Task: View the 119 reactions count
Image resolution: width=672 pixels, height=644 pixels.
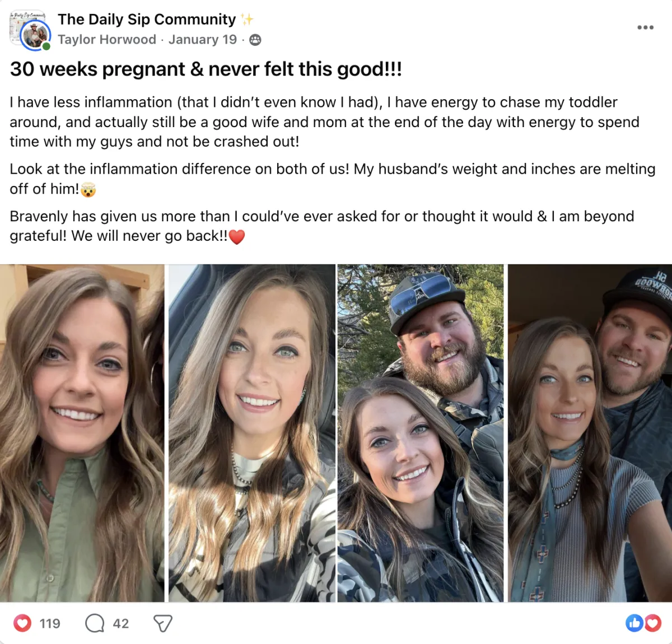Action: point(50,623)
